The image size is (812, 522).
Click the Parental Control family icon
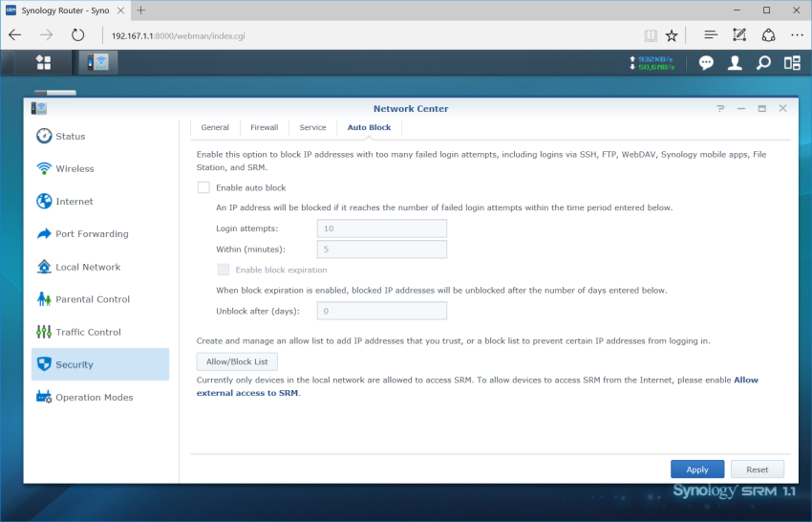44,299
